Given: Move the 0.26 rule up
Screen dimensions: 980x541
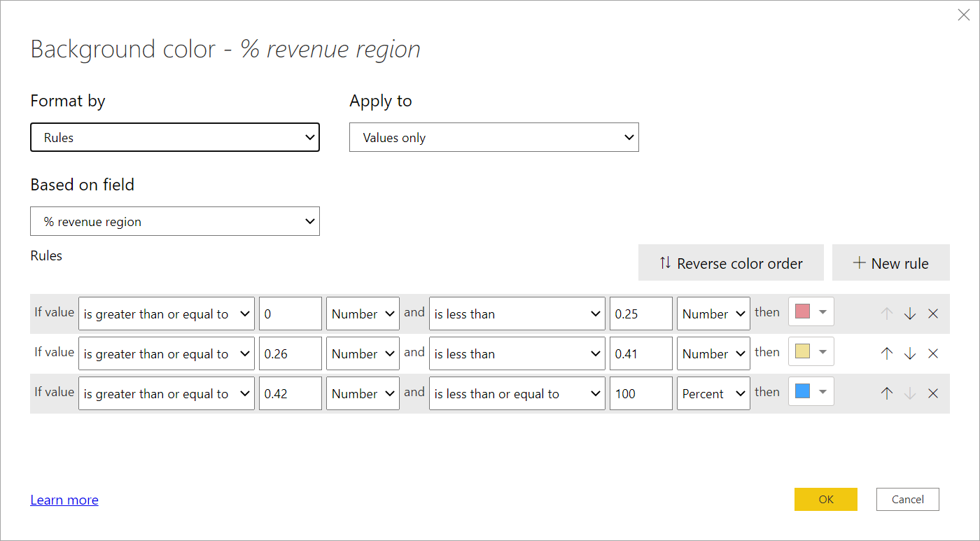Looking at the screenshot, I should click(887, 353).
